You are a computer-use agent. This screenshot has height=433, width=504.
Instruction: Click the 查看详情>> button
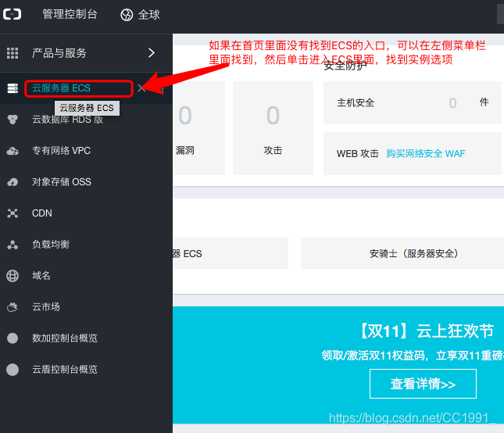423,384
